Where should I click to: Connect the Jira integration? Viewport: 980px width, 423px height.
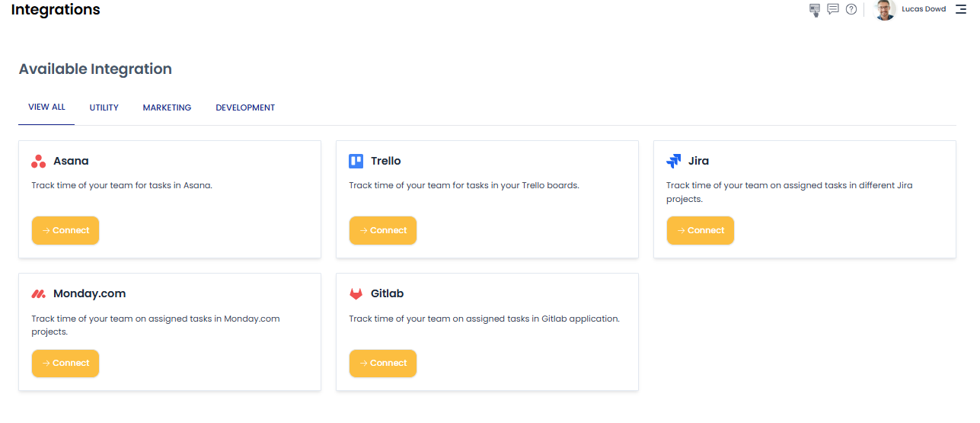[x=701, y=231]
